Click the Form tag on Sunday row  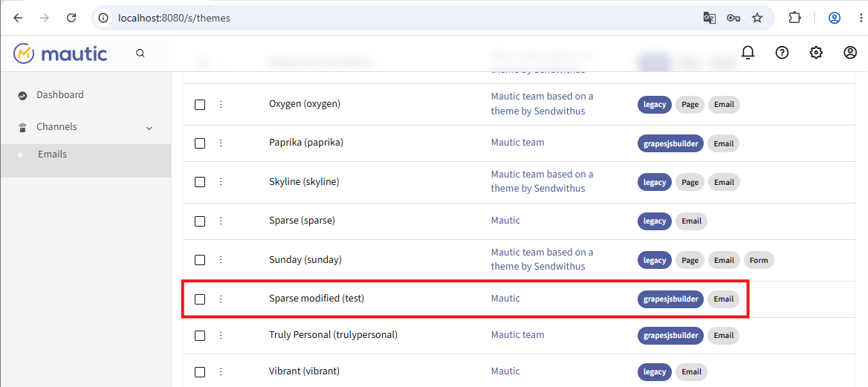759,260
